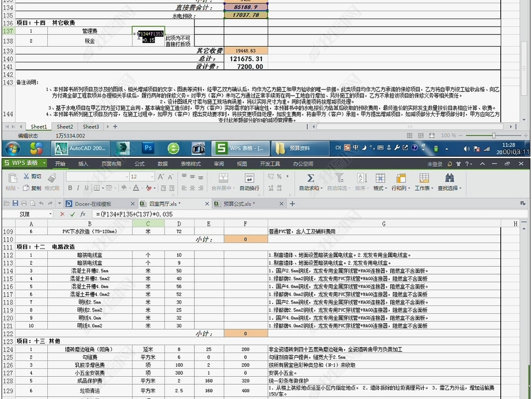Expand the 行和列 rows and columns dropdown
Viewport: 532px width, 399px height.
coord(399,188)
